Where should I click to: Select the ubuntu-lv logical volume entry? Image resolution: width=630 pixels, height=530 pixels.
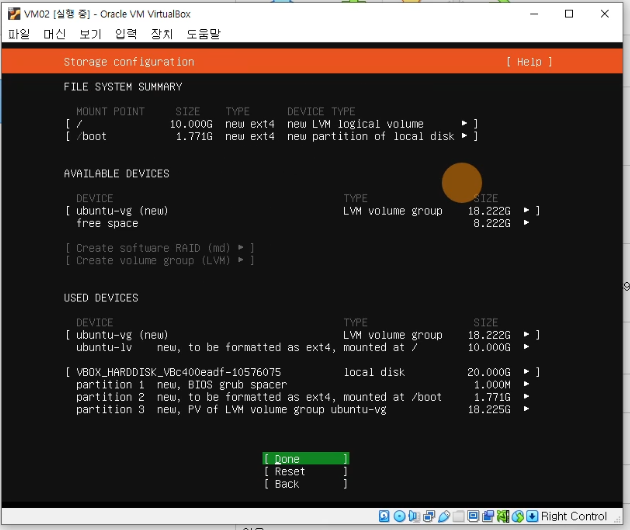click(104, 347)
